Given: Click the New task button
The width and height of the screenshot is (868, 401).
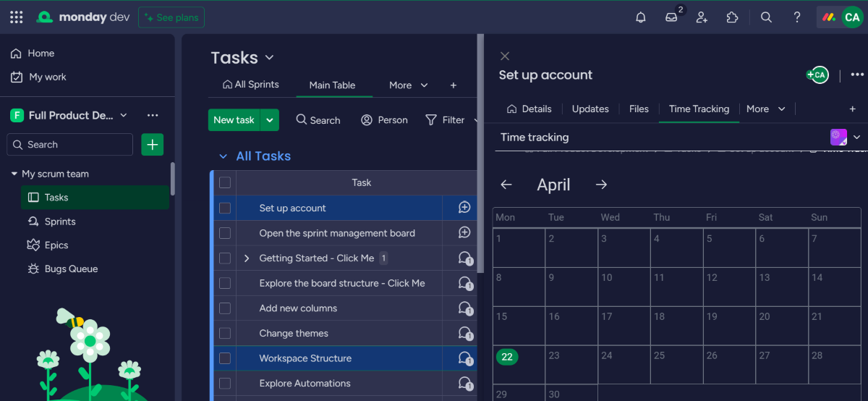Looking at the screenshot, I should 234,120.
